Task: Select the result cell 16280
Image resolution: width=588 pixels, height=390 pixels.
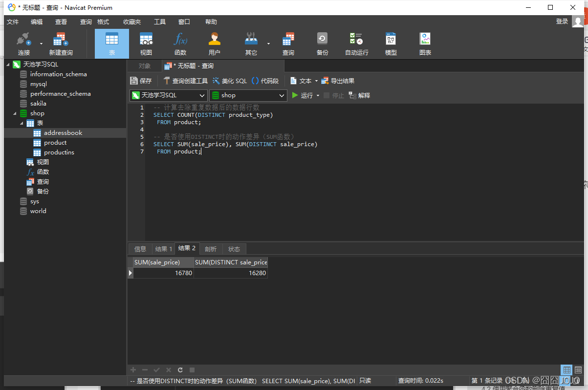Action: pos(231,273)
